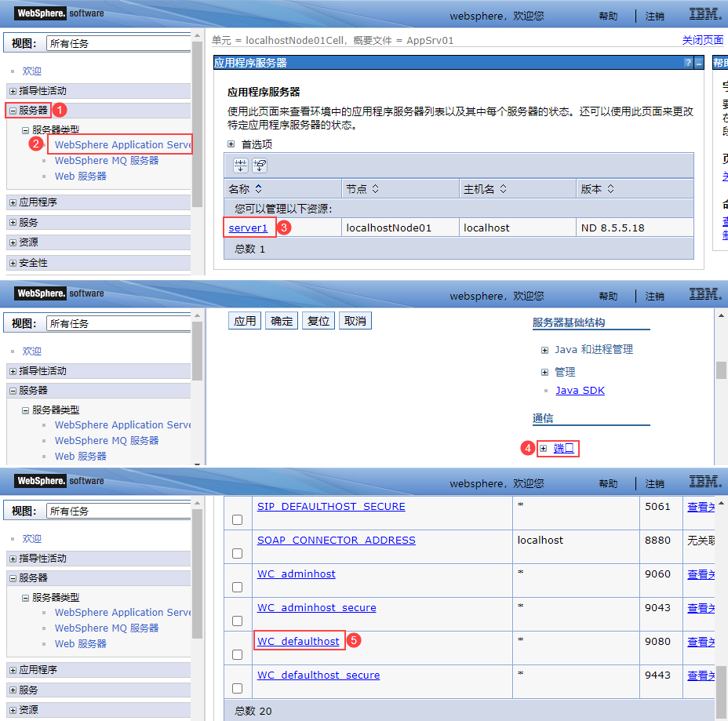Open the WC_defaulthost port link

coord(298,641)
